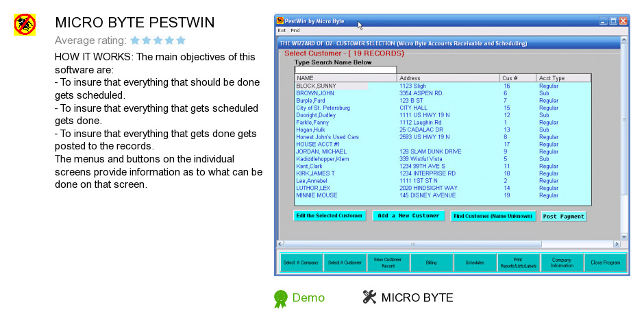The height and width of the screenshot is (329, 644).
Task: Click the vertical scrollbar up arrow
Action: coord(624,40)
